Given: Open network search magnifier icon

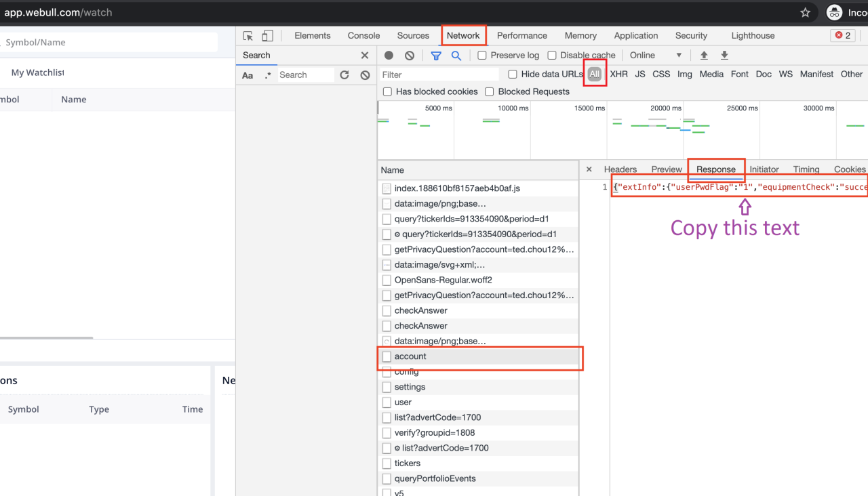Looking at the screenshot, I should pyautogui.click(x=456, y=56).
